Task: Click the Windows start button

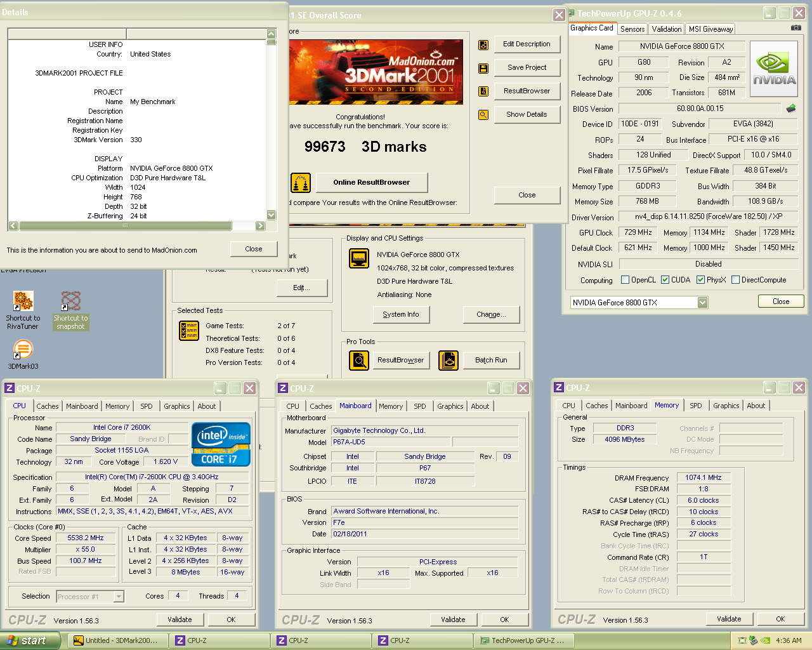Action: click(30, 640)
